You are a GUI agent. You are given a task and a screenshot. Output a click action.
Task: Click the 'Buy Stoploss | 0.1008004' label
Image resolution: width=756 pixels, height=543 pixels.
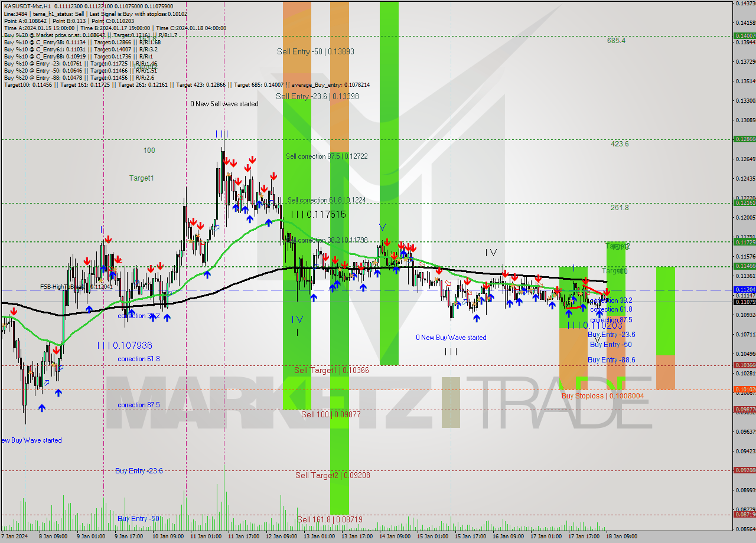point(602,396)
